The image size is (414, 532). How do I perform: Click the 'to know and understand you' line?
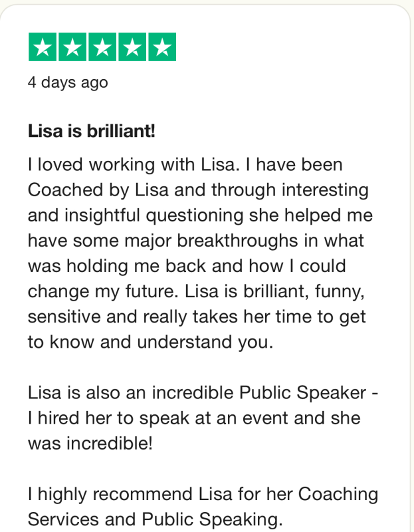point(150,342)
